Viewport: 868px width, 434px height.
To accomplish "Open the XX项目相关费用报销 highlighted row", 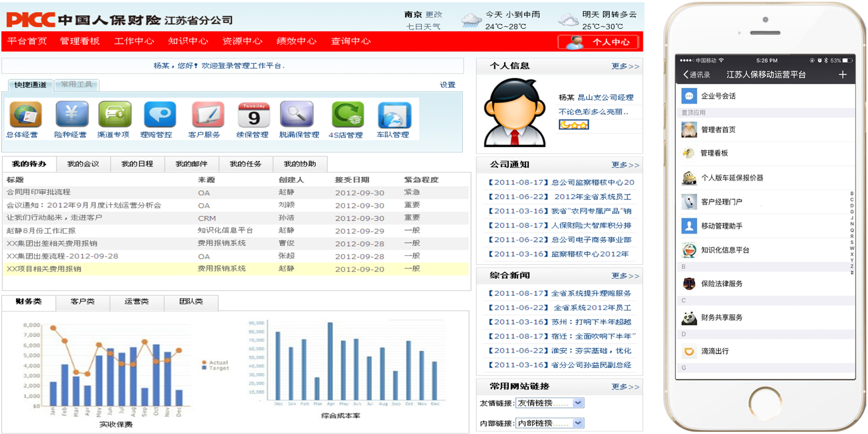I will 236,269.
